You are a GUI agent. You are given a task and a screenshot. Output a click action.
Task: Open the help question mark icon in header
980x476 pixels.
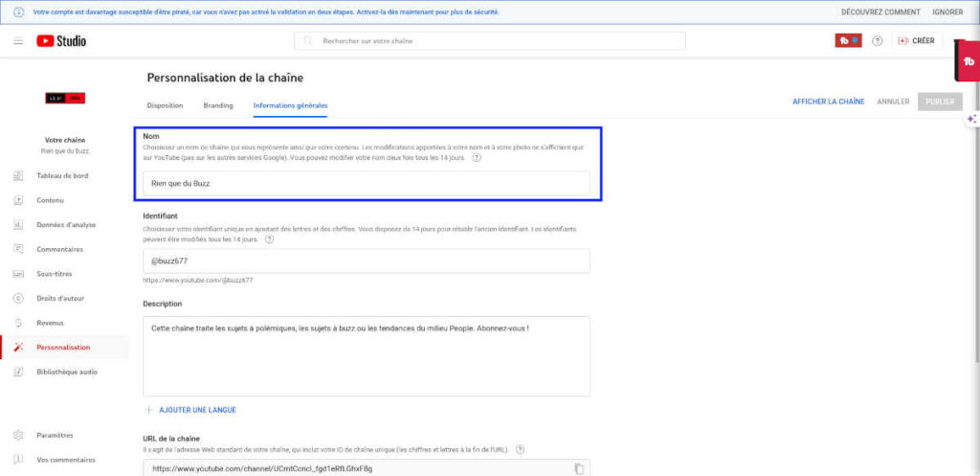click(x=878, y=40)
